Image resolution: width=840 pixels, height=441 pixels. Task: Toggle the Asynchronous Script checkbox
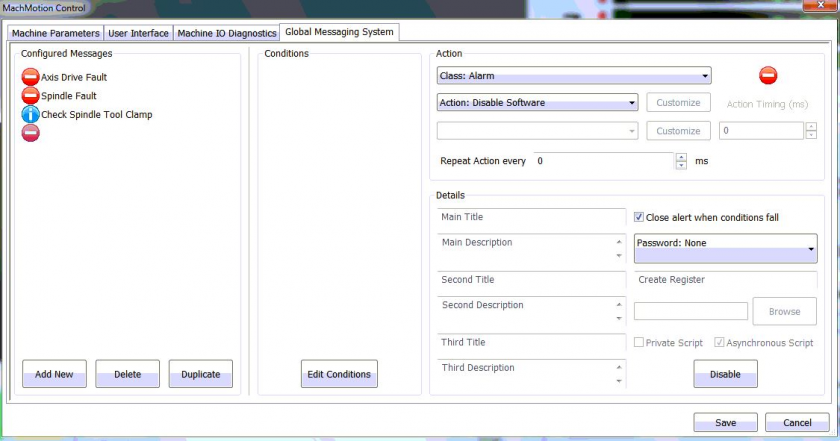pyautogui.click(x=719, y=342)
